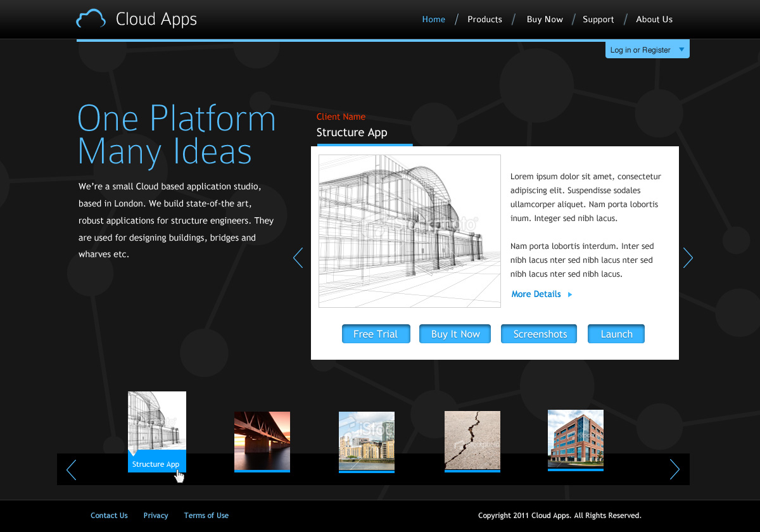Go to previous slide in main carousel
The image size is (760, 532).
[298, 258]
